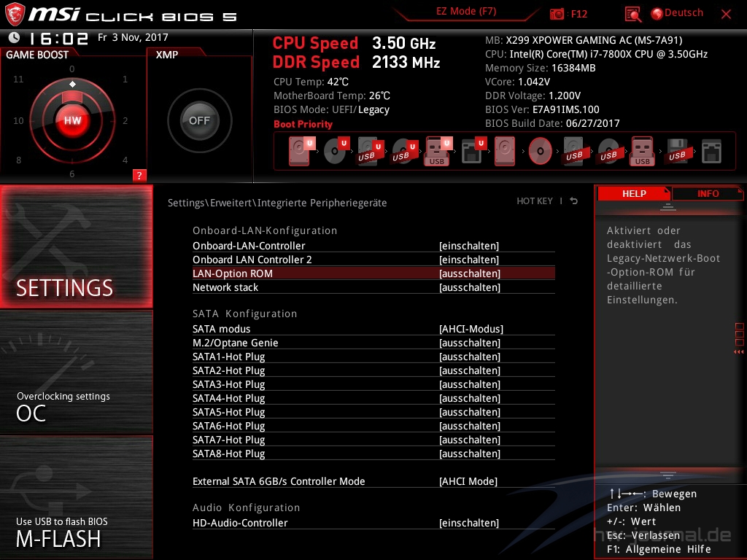Open the BIOS search magnifier icon
The height and width of the screenshot is (560, 747).
pyautogui.click(x=632, y=15)
